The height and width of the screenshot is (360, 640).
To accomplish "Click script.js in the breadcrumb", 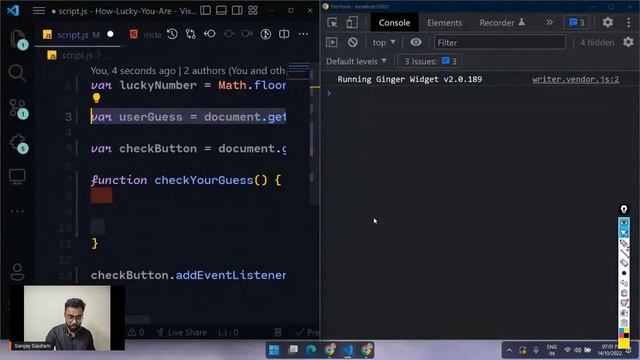I will pyautogui.click(x=77, y=56).
